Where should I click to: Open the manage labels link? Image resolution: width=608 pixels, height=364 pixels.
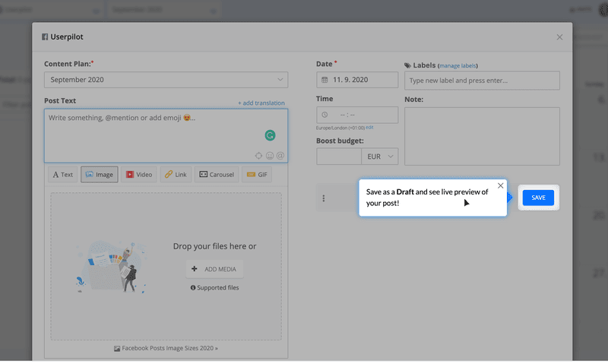[458, 66]
